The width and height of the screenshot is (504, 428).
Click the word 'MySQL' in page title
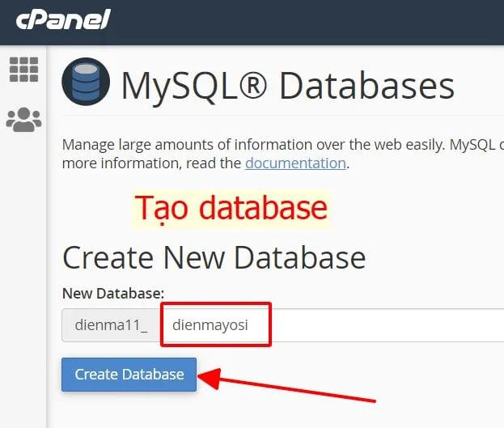(x=179, y=85)
